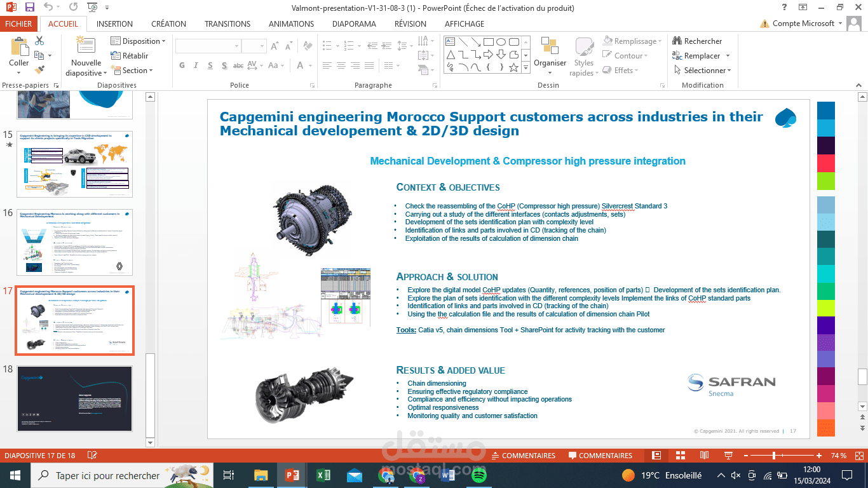
Task: Switch to slide sorter view
Action: point(681,456)
